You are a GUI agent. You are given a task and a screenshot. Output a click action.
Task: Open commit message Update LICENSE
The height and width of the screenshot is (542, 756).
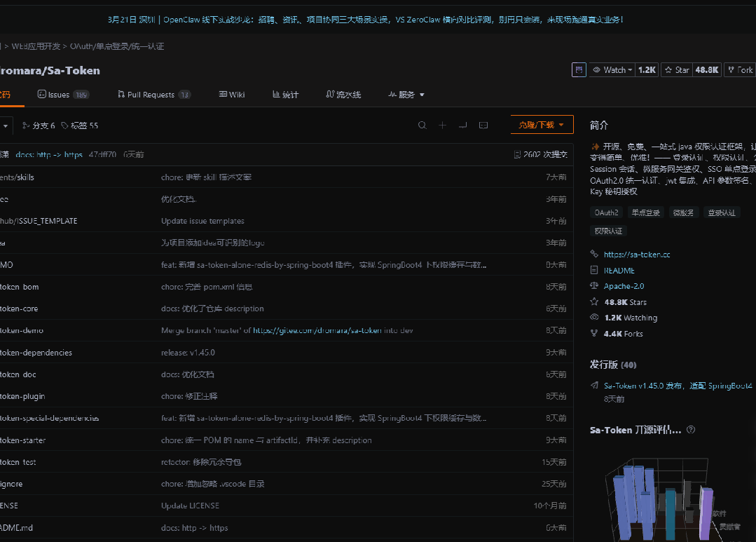click(190, 506)
